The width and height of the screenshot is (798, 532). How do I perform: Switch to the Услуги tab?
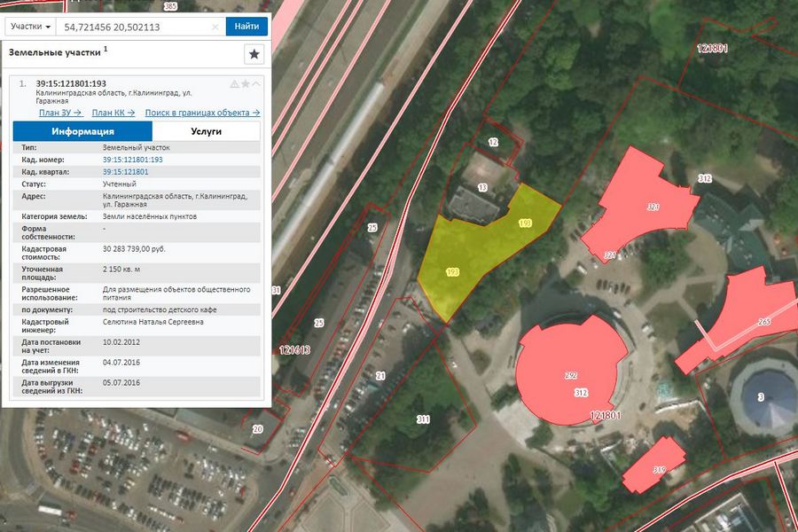(x=206, y=131)
